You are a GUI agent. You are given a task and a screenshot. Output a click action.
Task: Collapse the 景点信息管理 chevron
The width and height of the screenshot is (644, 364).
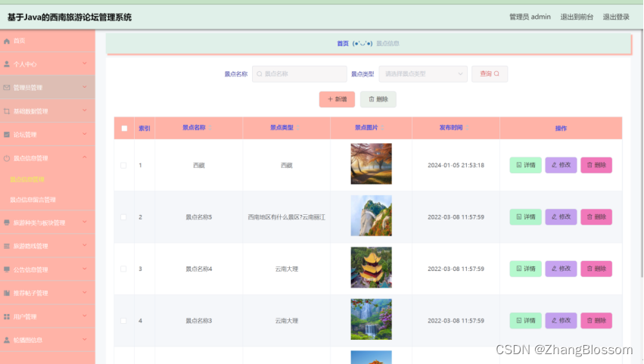click(85, 157)
